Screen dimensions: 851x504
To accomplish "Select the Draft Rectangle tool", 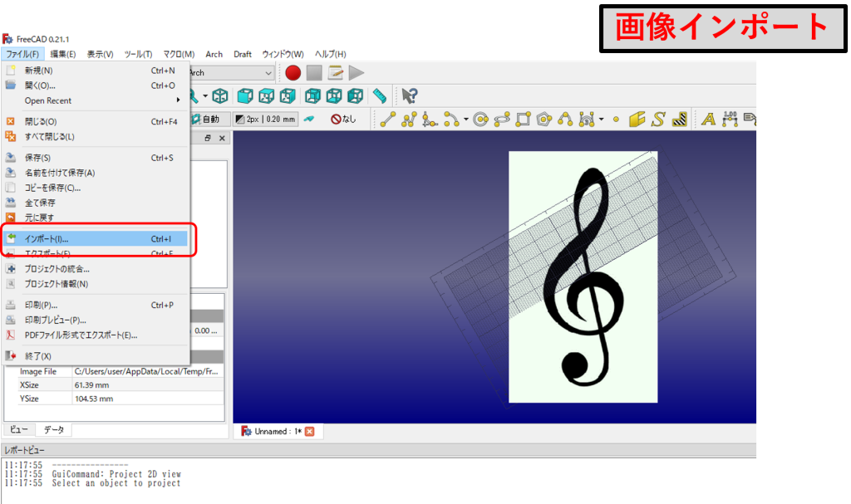I will point(523,120).
